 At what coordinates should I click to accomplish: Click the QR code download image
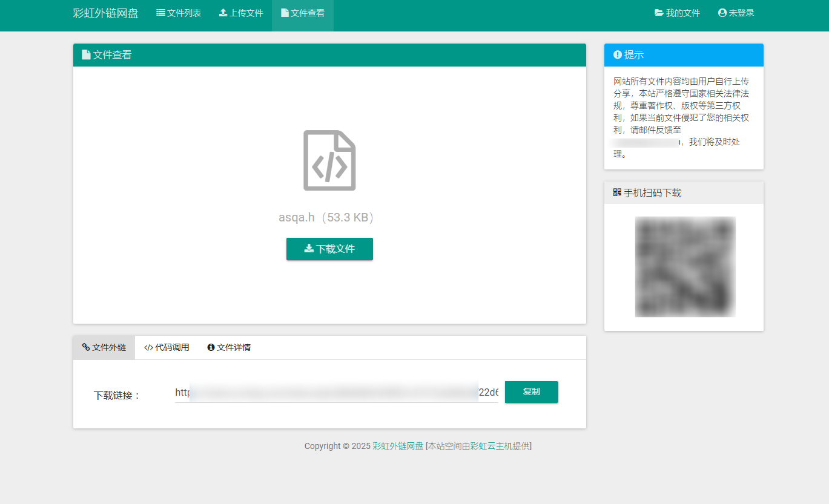coord(685,267)
